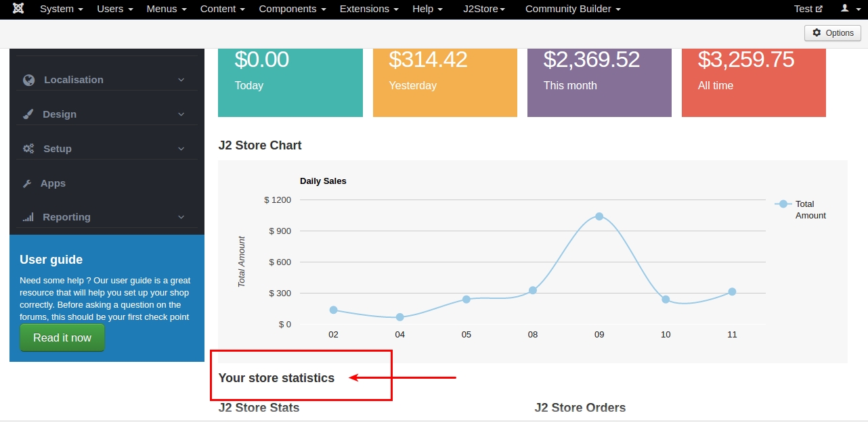The image size is (868, 422).
Task: Open the J2Store dropdown menu
Action: (x=483, y=9)
